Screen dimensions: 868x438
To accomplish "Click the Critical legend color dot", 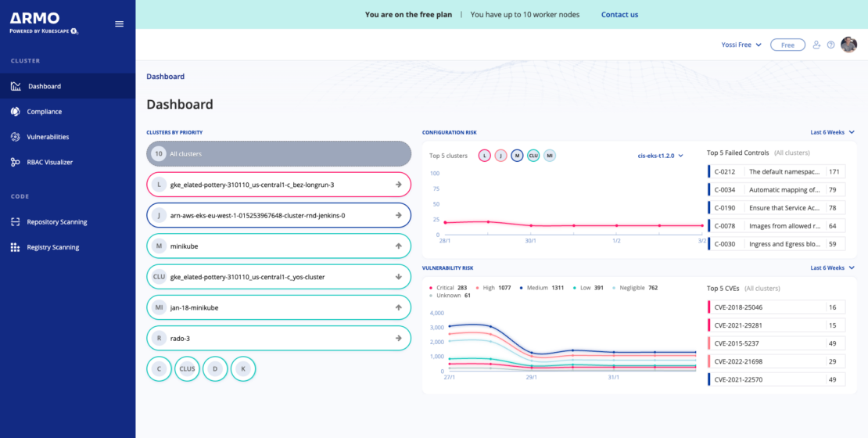I will (431, 288).
